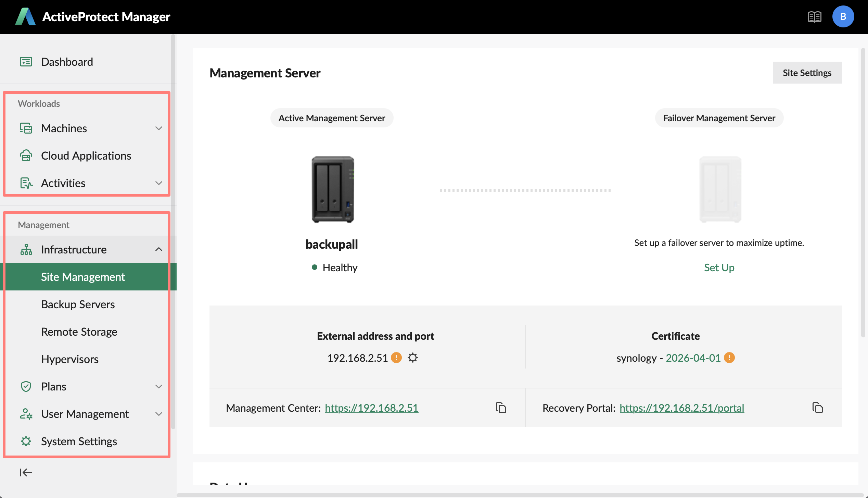This screenshot has width=868, height=498.
Task: Click the certificate date 2026-04-01 link
Action: [693, 358]
